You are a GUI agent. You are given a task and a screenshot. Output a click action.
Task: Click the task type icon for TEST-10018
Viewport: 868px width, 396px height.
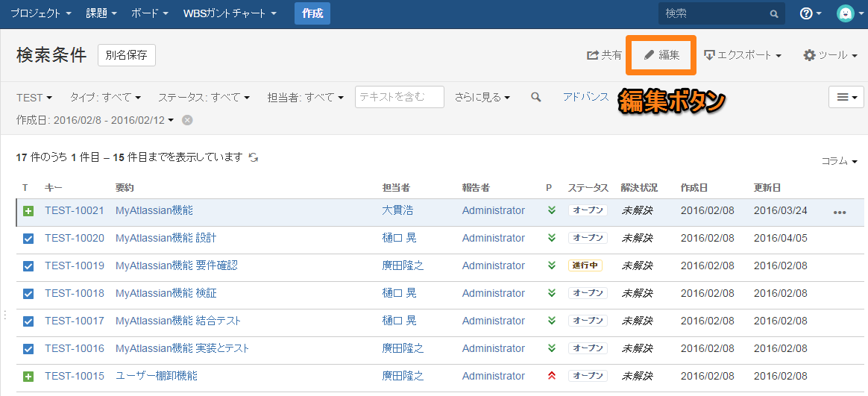click(x=28, y=294)
